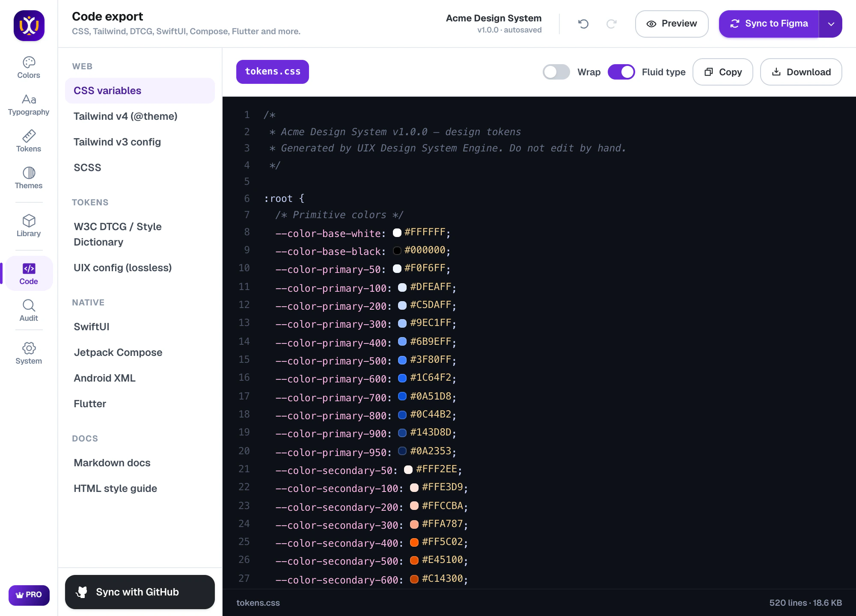This screenshot has width=856, height=616.
Task: Go to the Tokens panel
Action: (x=29, y=141)
